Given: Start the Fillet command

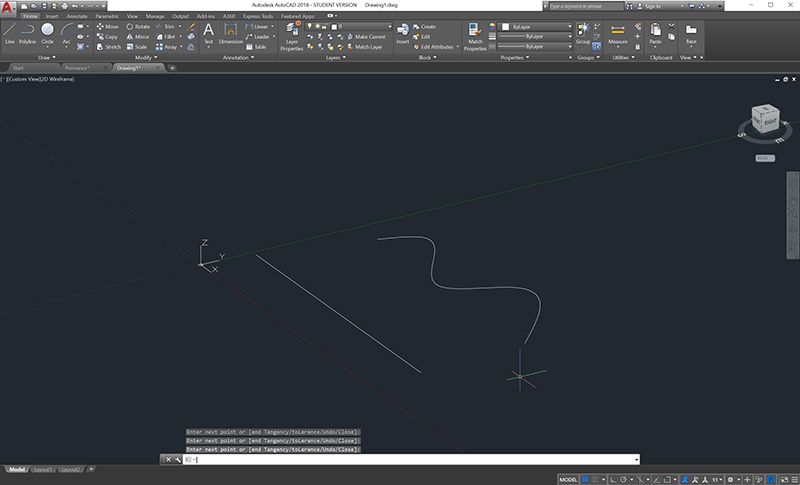Looking at the screenshot, I should [166, 37].
